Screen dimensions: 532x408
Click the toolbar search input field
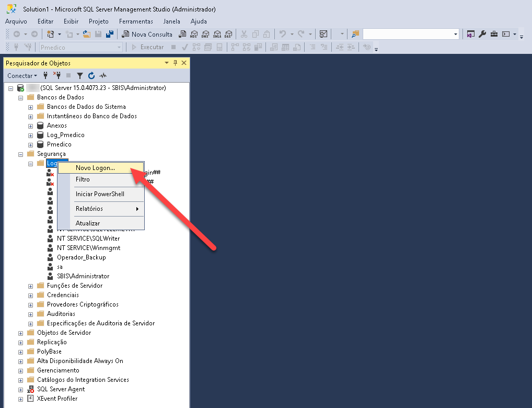pos(408,34)
